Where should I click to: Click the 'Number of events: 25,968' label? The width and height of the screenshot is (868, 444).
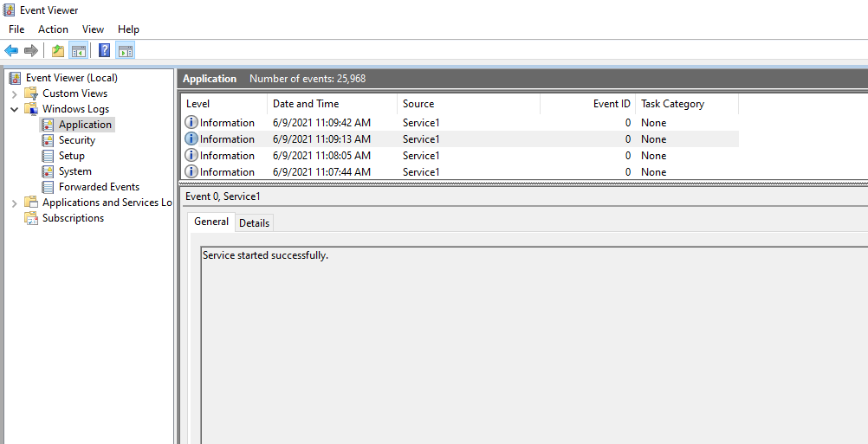[308, 79]
